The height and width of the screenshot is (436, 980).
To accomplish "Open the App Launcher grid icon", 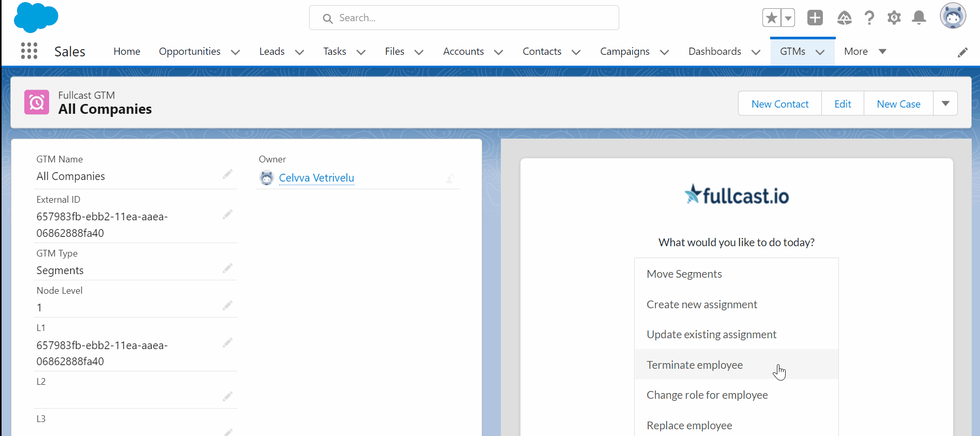I will [x=29, y=51].
